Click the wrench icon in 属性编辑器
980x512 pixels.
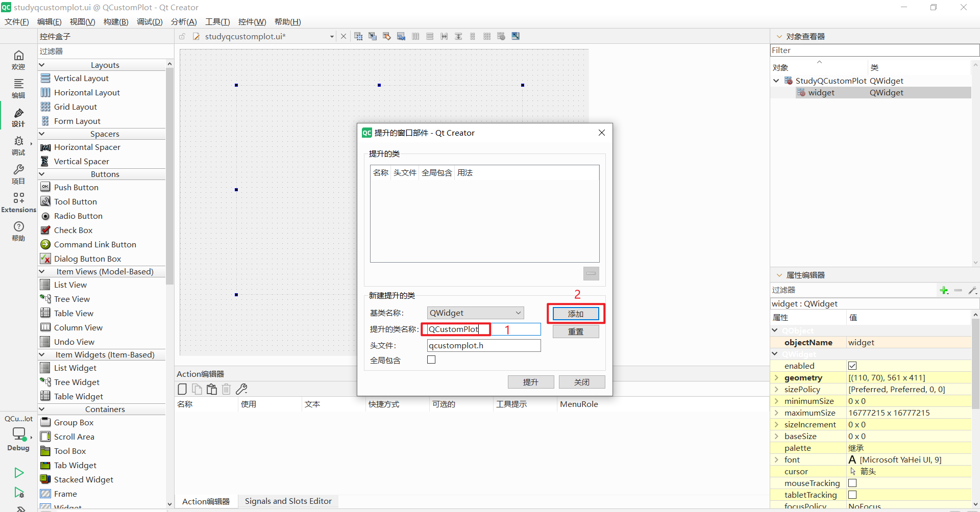coord(972,290)
